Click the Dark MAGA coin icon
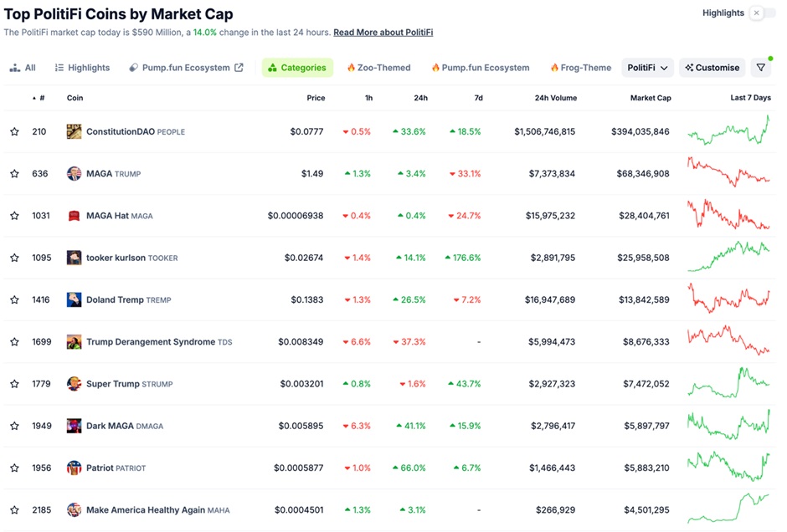The height and width of the screenshot is (532, 787). pyautogui.click(x=74, y=426)
